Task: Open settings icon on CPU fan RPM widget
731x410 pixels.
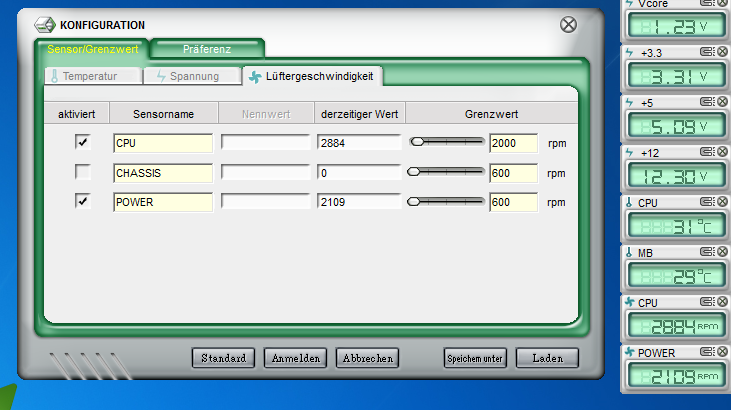Action: click(708, 301)
